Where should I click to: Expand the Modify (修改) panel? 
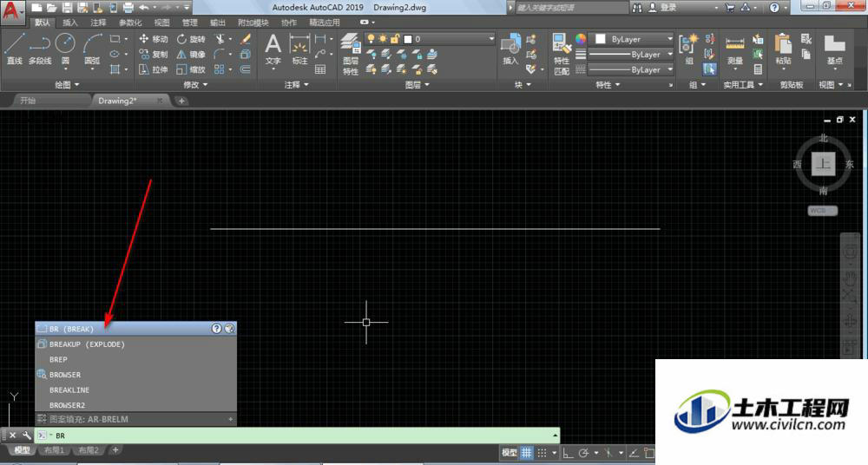195,85
